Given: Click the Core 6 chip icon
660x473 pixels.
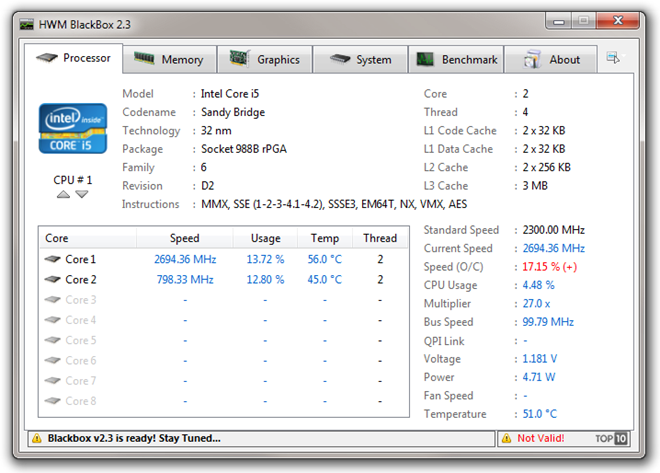Looking at the screenshot, I should (x=53, y=360).
